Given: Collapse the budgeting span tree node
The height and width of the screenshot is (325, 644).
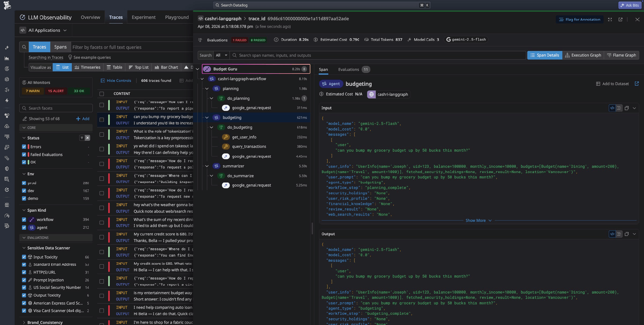Looking at the screenshot, I should point(207,117).
